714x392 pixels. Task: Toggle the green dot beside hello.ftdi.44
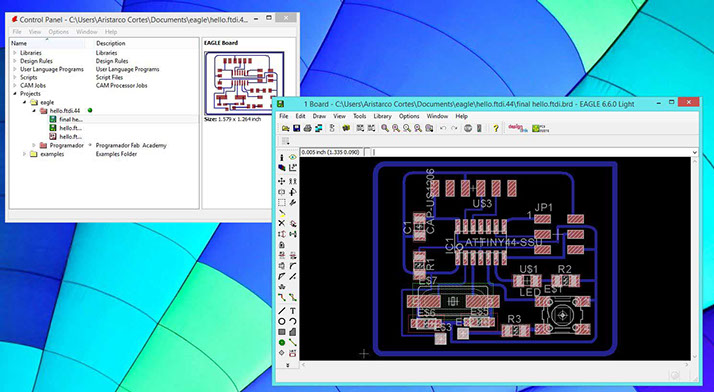[90, 110]
